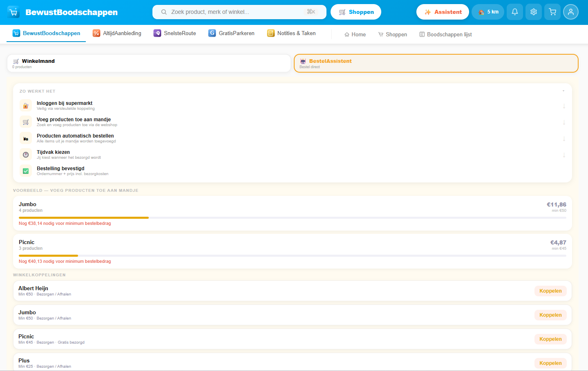Click the notifications bell icon
This screenshot has height=371, width=588.
tap(515, 12)
